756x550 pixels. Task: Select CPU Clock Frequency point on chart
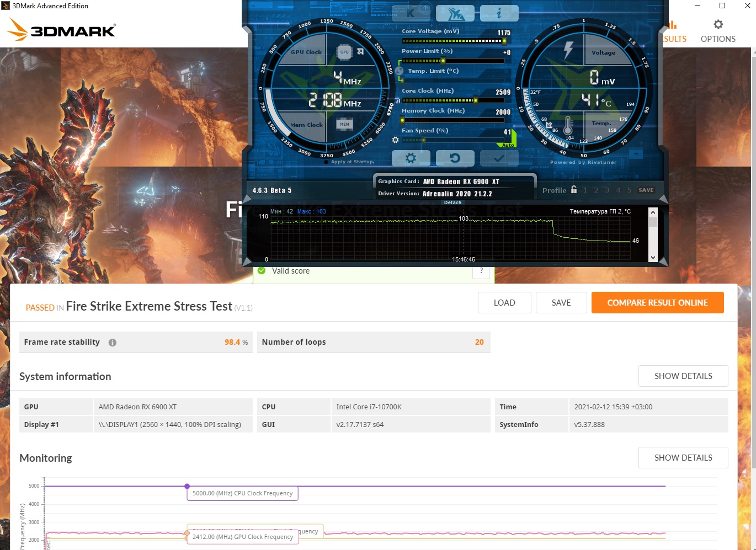[x=187, y=486]
